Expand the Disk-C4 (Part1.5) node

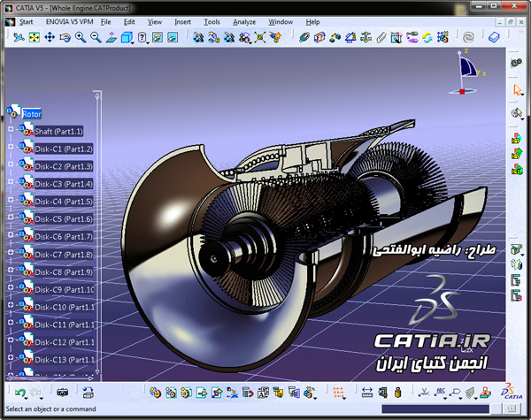pyautogui.click(x=11, y=199)
